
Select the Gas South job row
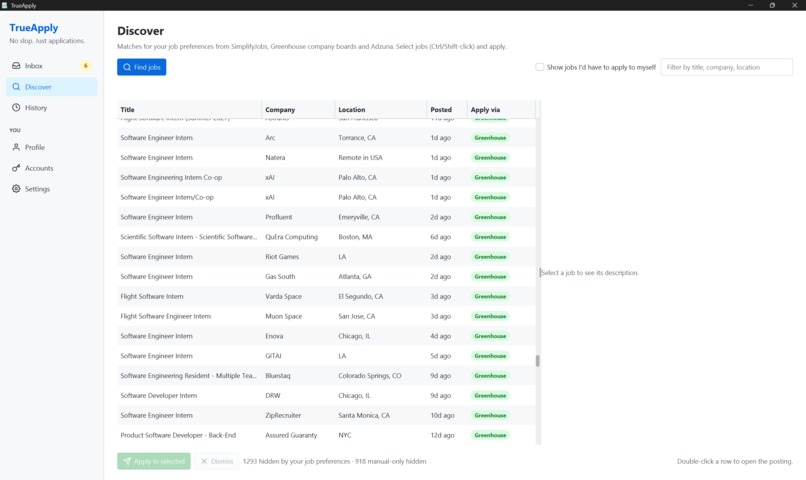[326, 276]
